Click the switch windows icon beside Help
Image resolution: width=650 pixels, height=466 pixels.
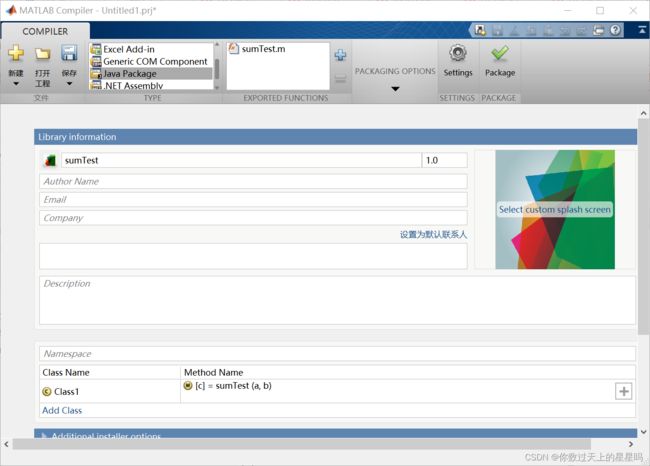pos(598,30)
